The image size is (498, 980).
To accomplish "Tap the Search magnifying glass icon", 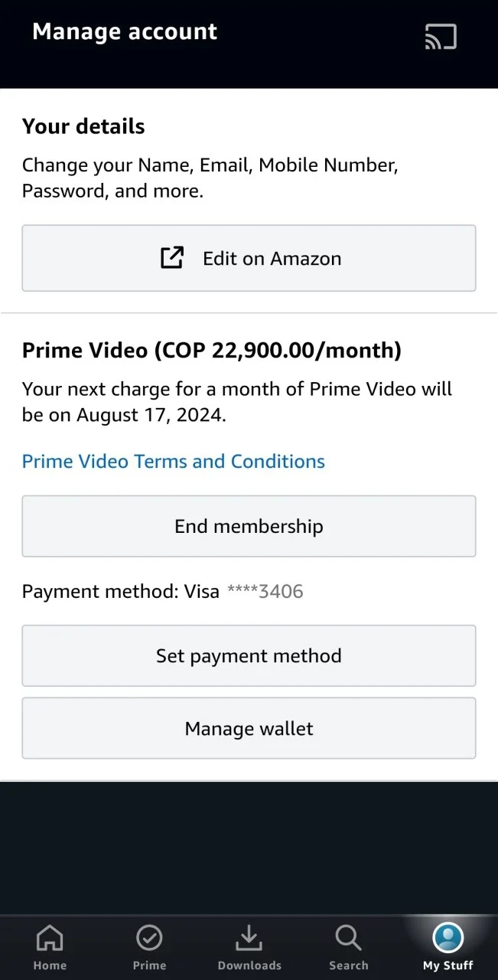I will pos(348,937).
